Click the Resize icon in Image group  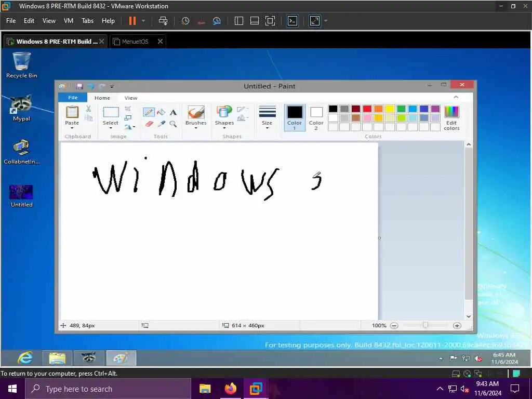128,118
